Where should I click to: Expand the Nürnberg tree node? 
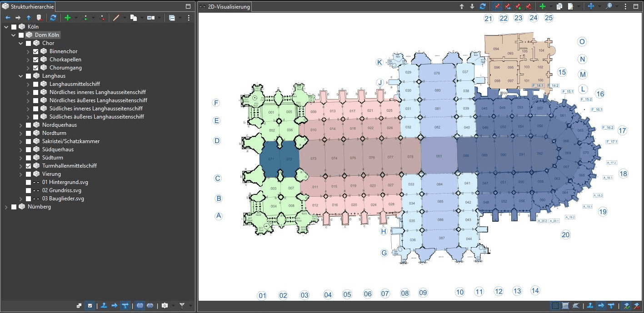tap(6, 207)
